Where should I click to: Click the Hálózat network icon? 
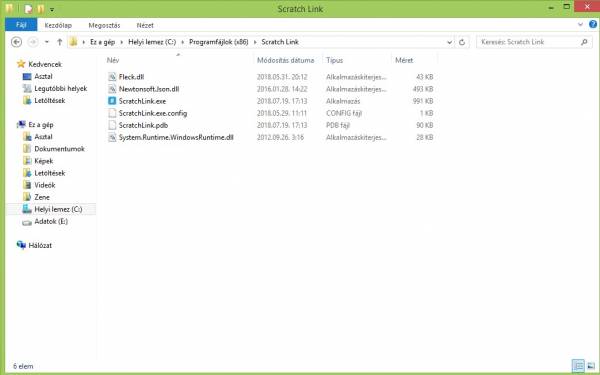[21, 245]
